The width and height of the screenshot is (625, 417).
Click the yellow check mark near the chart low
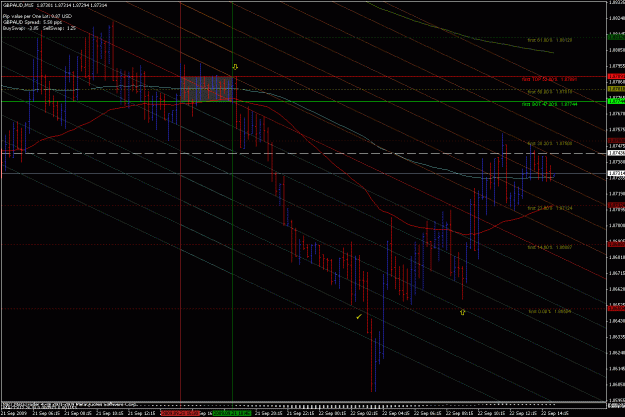click(359, 317)
